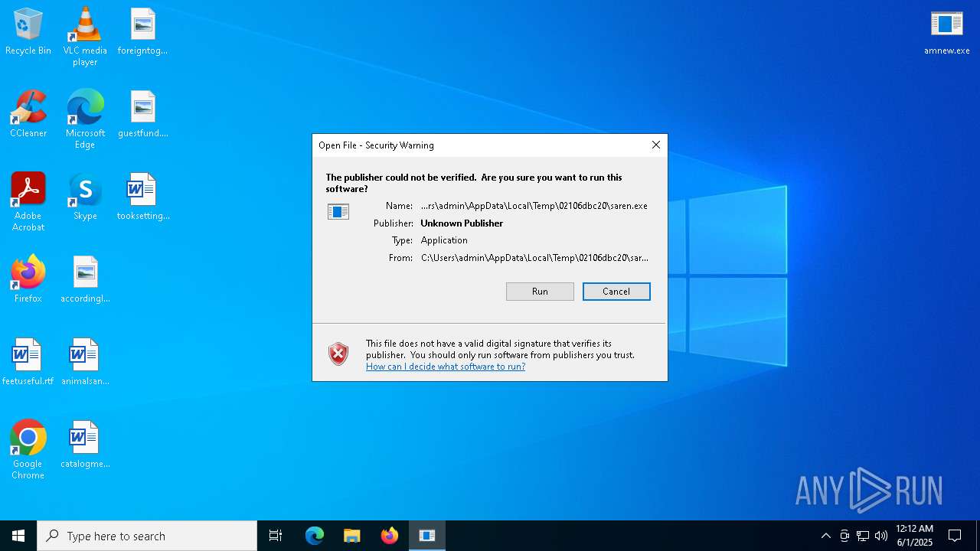Open the network tray icon

coord(863,536)
